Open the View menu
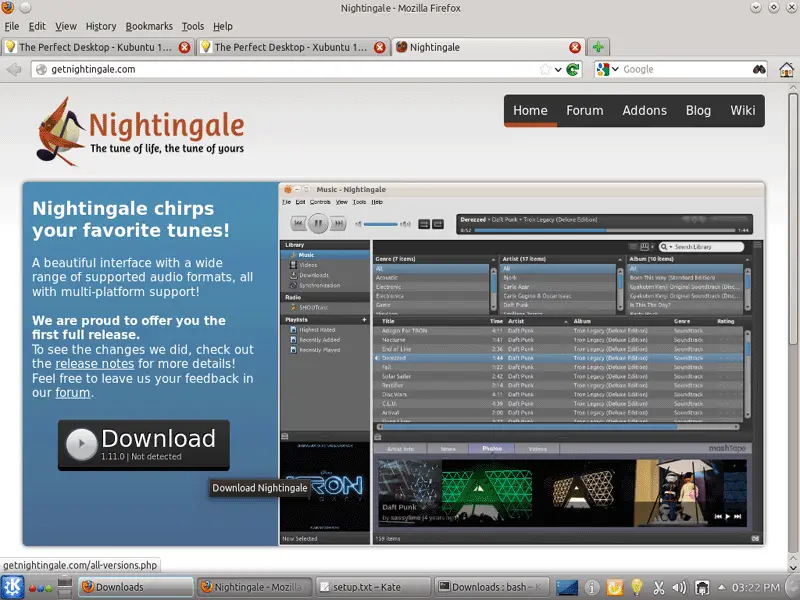The width and height of the screenshot is (800, 600). 66,26
